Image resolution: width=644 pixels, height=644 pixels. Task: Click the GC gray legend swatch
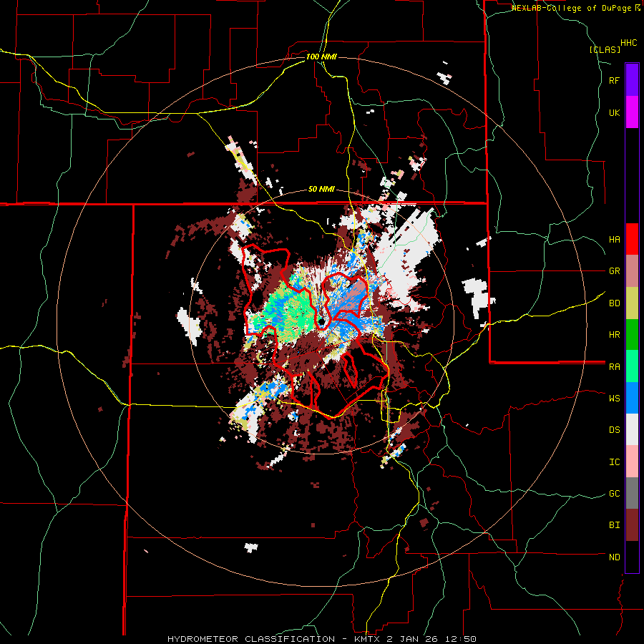(x=632, y=493)
